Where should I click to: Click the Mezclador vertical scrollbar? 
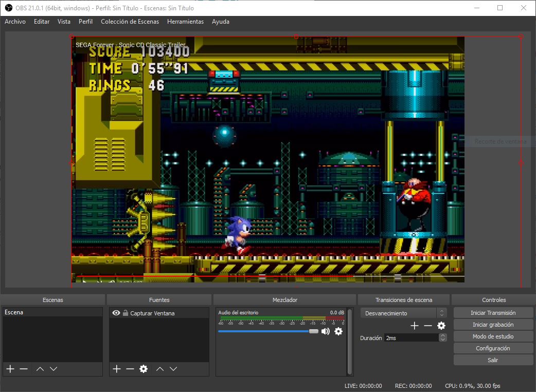(x=349, y=342)
